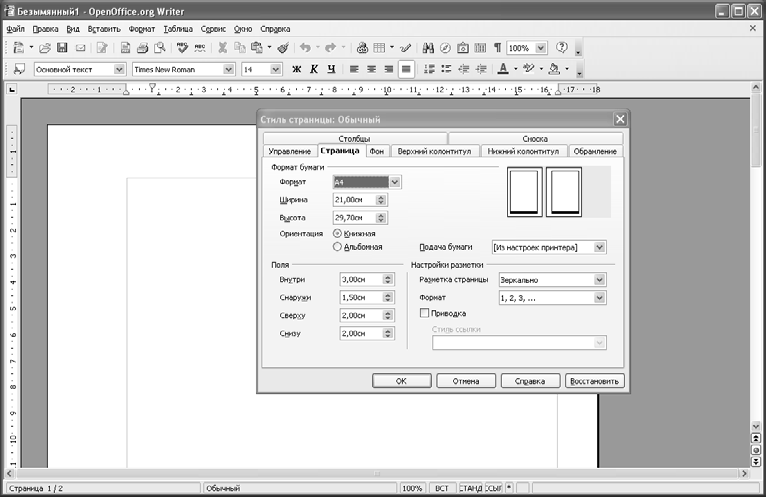Select the Книжная orientation radio button
Image resolution: width=766 pixels, height=497 pixels.
[337, 233]
